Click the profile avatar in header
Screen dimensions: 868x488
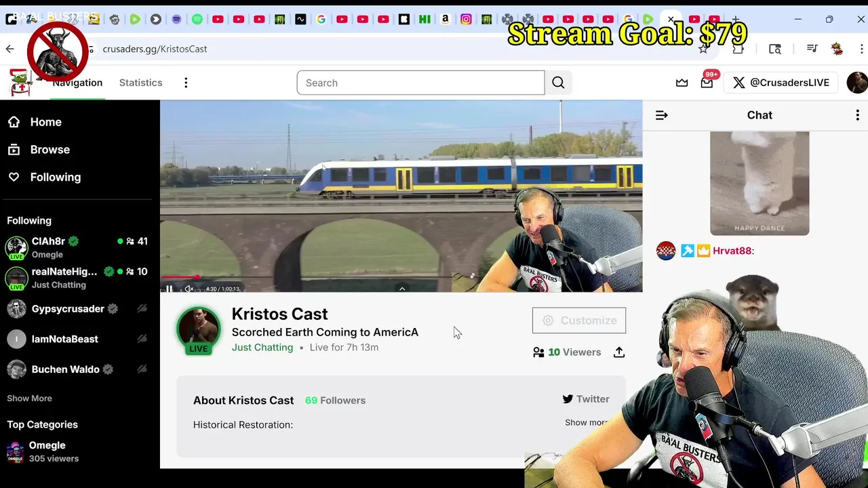click(x=857, y=83)
